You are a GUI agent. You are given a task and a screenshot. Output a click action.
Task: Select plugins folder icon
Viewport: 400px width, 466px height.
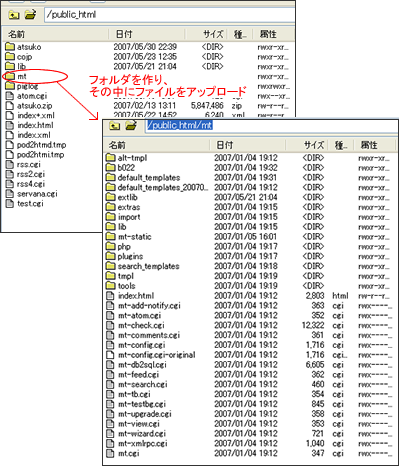pyautogui.click(x=111, y=256)
